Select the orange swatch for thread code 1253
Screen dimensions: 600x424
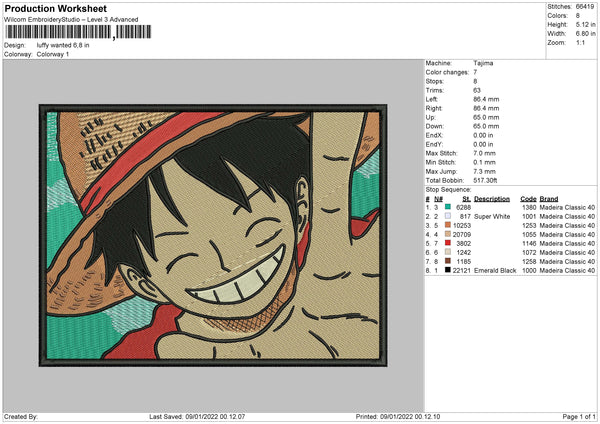coord(448,225)
